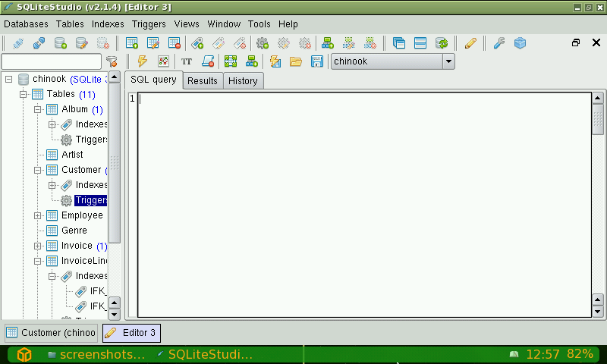
Task: Click the Explain query plan icon
Action: coord(163,61)
